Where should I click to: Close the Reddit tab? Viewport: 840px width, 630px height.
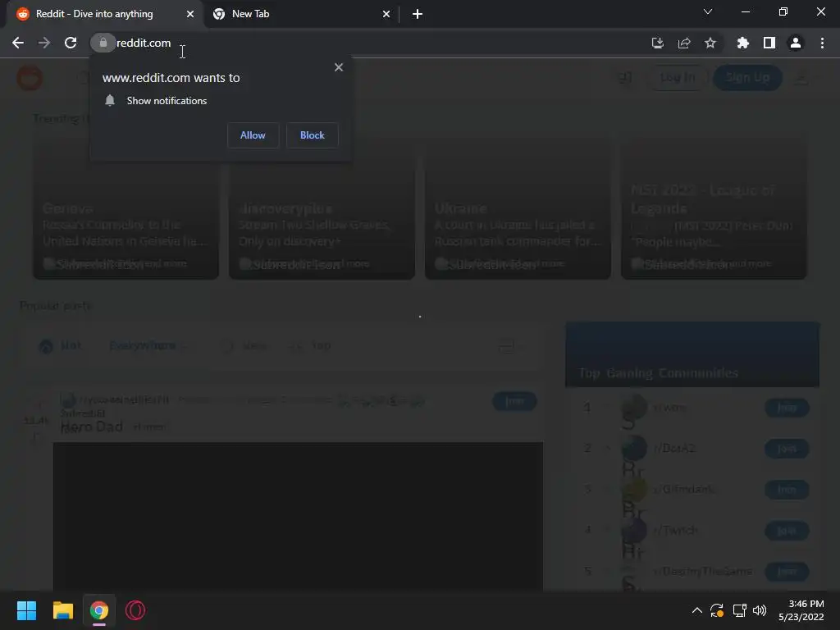(x=190, y=14)
